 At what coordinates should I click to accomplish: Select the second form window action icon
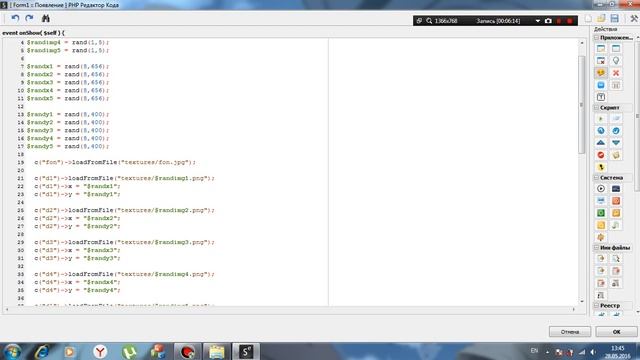pos(616,49)
